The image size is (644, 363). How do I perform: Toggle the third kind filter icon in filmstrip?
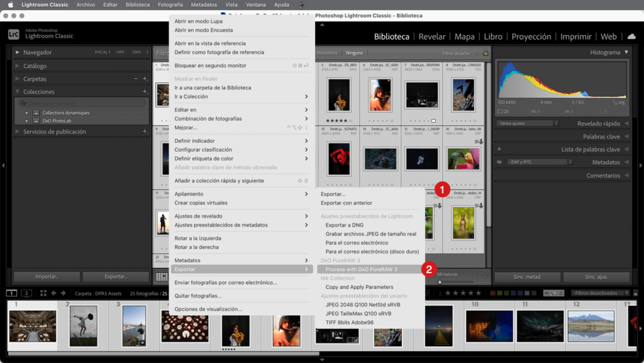point(561,293)
